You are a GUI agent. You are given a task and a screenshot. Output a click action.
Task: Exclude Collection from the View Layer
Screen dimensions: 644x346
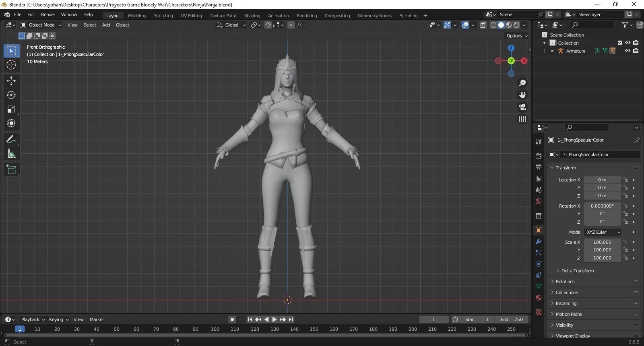click(620, 43)
